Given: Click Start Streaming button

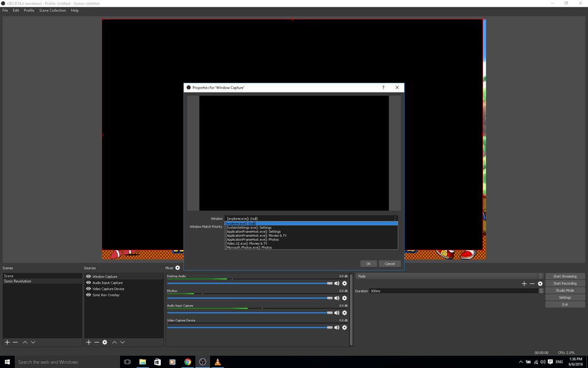Looking at the screenshot, I should 565,277.
